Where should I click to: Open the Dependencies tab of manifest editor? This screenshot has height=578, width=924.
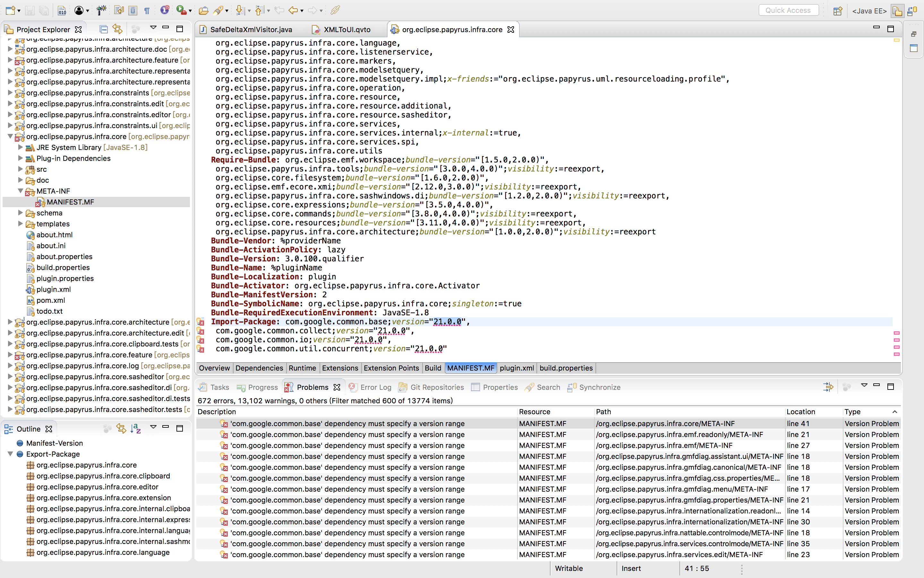pos(259,368)
